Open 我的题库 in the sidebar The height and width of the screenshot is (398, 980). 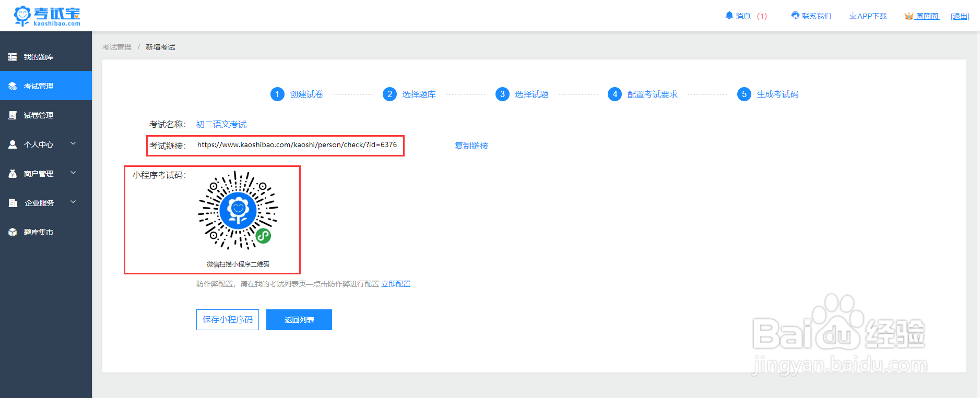pyautogui.click(x=46, y=57)
